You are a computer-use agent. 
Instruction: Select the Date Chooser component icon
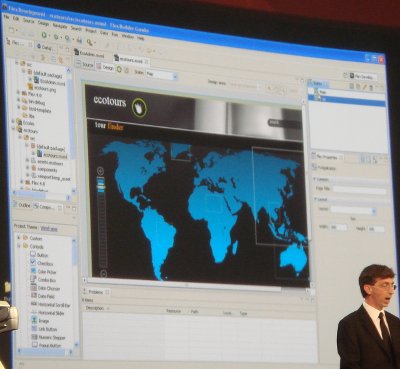[x=34, y=287]
